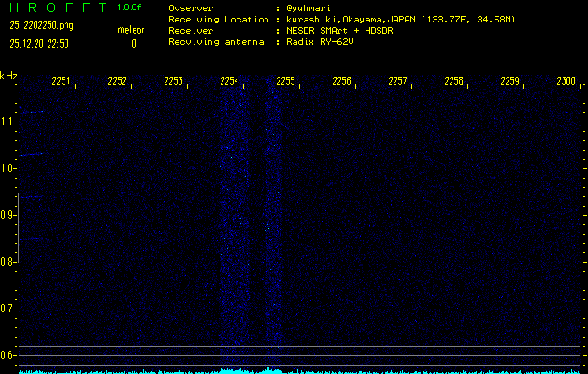Click the 2254 time marker
The image size is (588, 374).
coord(230,82)
